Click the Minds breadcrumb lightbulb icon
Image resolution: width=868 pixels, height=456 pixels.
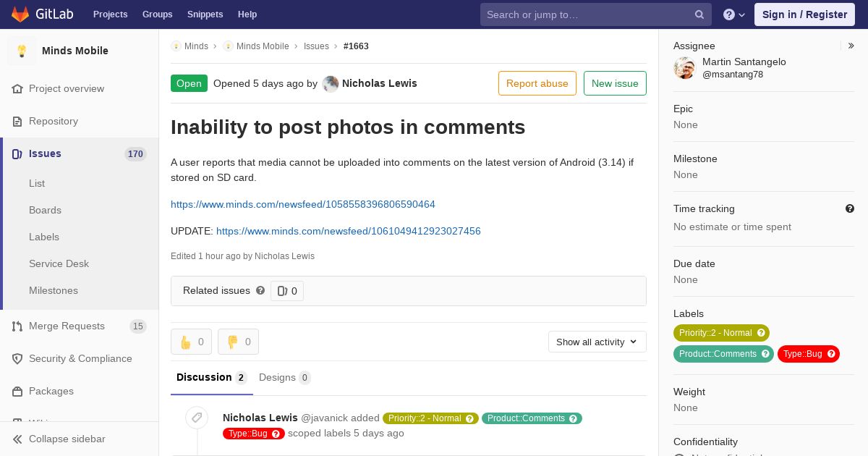(x=176, y=46)
